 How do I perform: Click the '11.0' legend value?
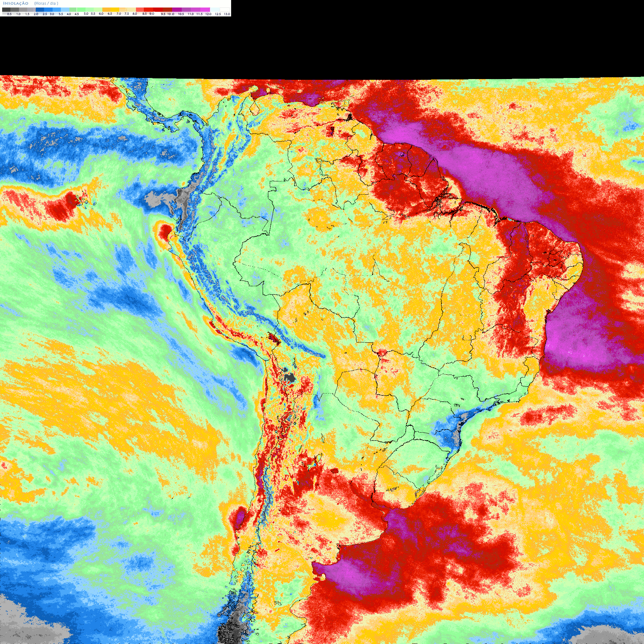coord(191,14)
